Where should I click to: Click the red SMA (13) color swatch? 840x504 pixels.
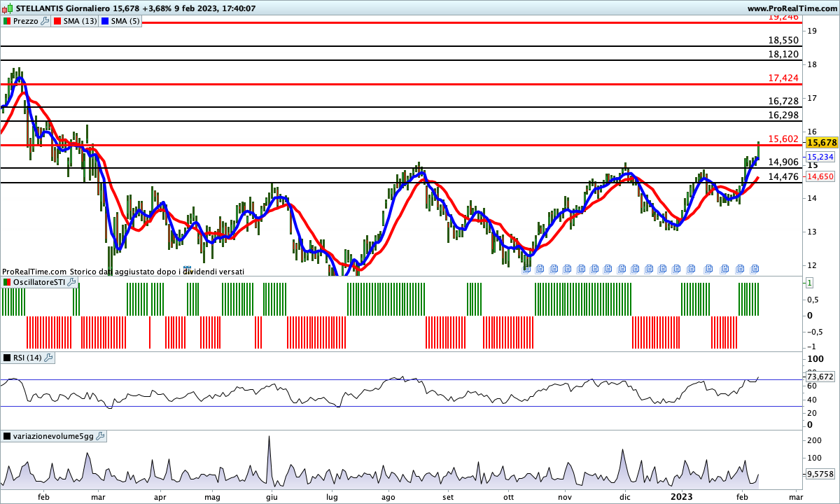(x=57, y=21)
